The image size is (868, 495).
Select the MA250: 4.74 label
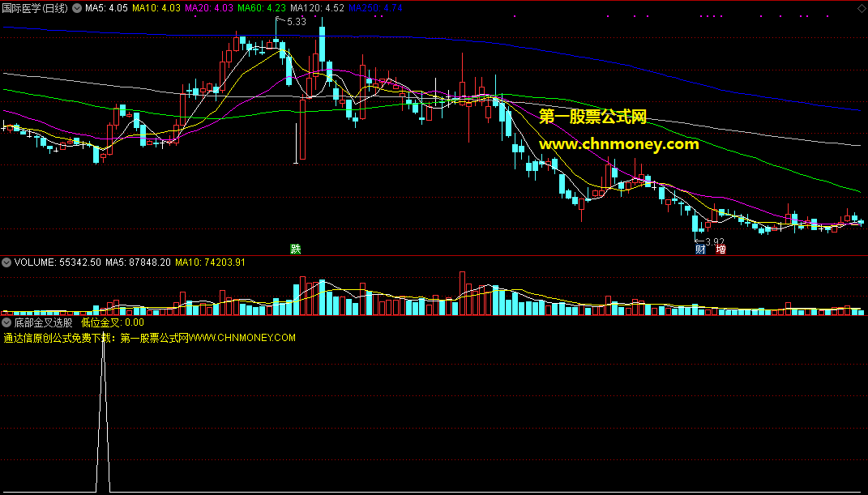(375, 8)
